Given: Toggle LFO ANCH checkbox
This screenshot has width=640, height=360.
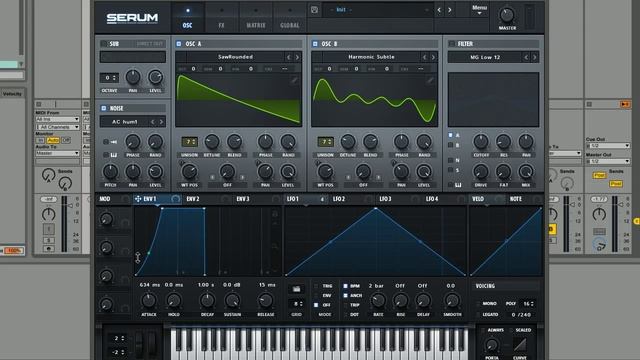Looking at the screenshot, I should point(345,296).
